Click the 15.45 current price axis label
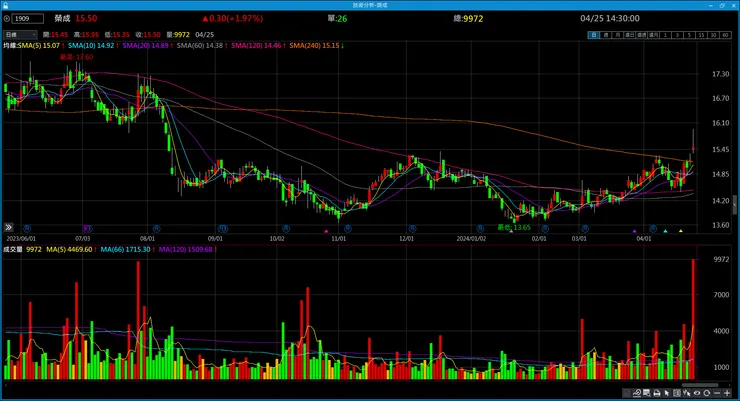Image resolution: width=740 pixels, height=401 pixels. tap(720, 150)
